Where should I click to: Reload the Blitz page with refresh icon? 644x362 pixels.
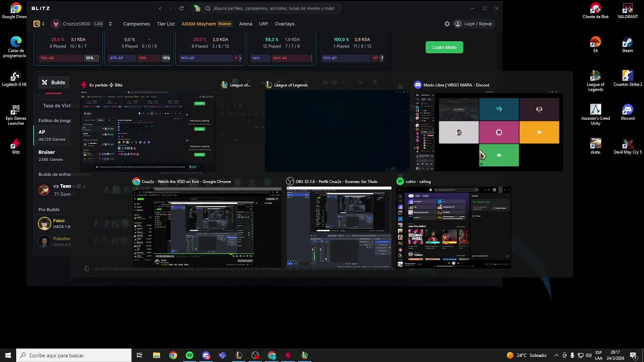pos(182,8)
